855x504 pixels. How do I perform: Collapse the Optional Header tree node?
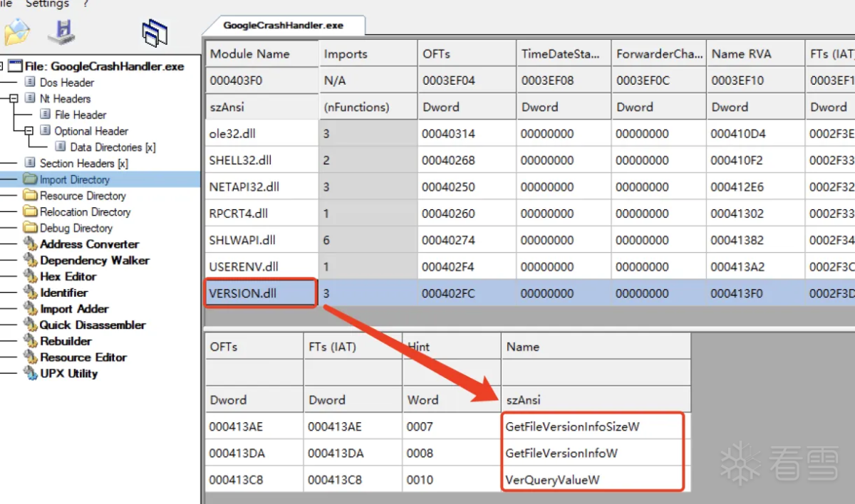point(28,131)
